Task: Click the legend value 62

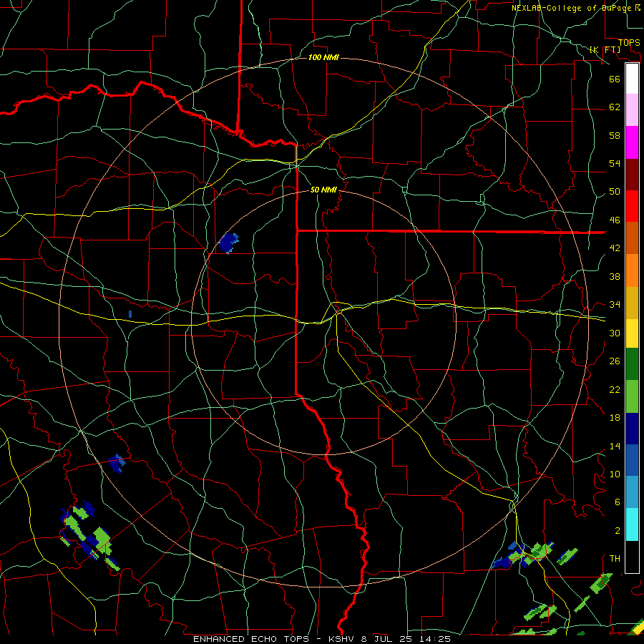Action: [615, 107]
